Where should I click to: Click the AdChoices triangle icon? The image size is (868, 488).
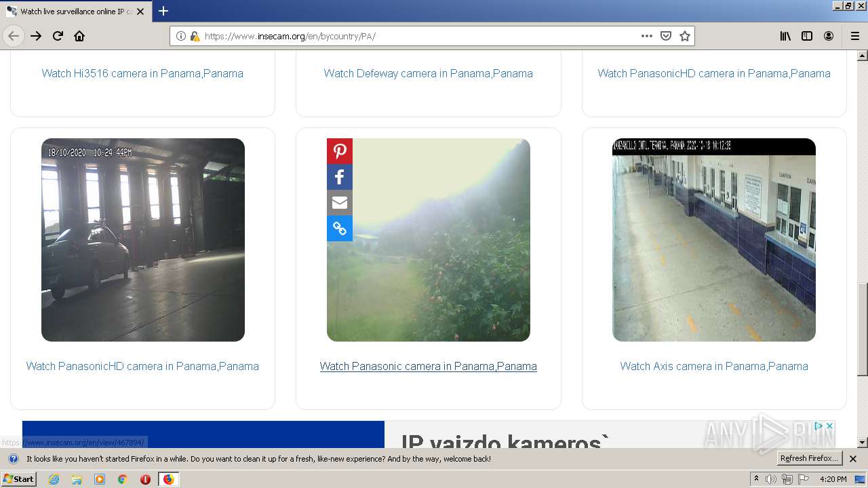(x=818, y=426)
